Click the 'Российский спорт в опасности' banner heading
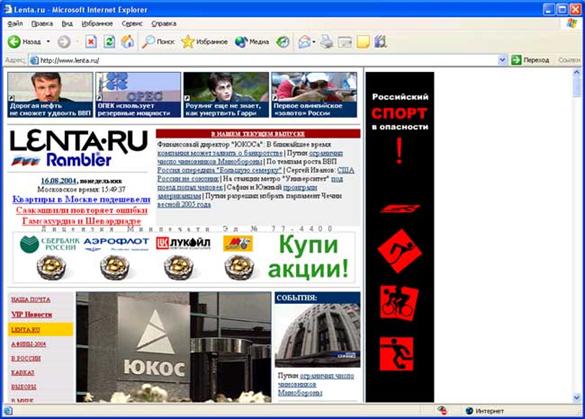The width and height of the screenshot is (585, 419). tap(400, 112)
